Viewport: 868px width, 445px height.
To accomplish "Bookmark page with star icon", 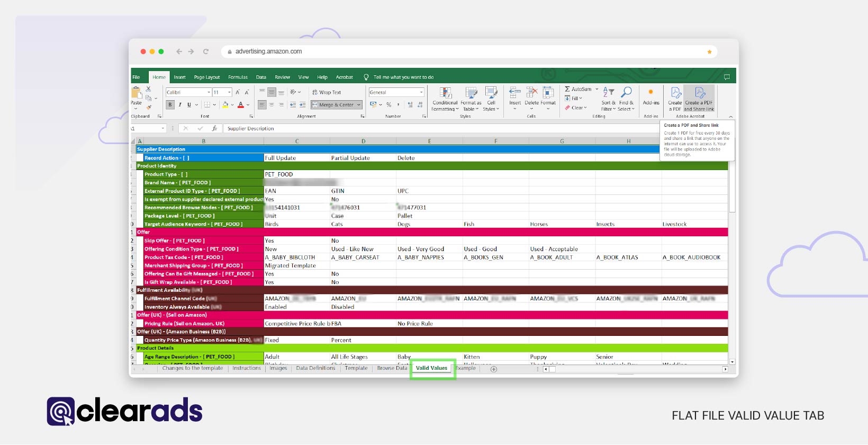I will 709,52.
